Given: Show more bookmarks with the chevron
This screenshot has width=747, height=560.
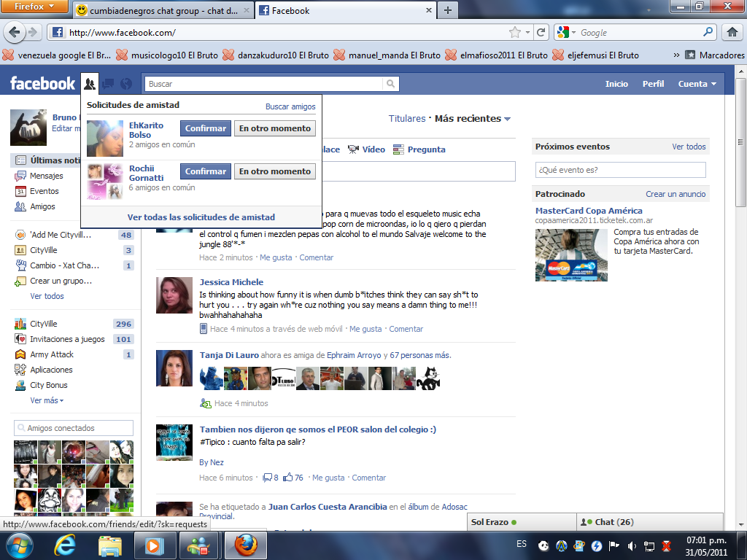Looking at the screenshot, I should tap(676, 55).
